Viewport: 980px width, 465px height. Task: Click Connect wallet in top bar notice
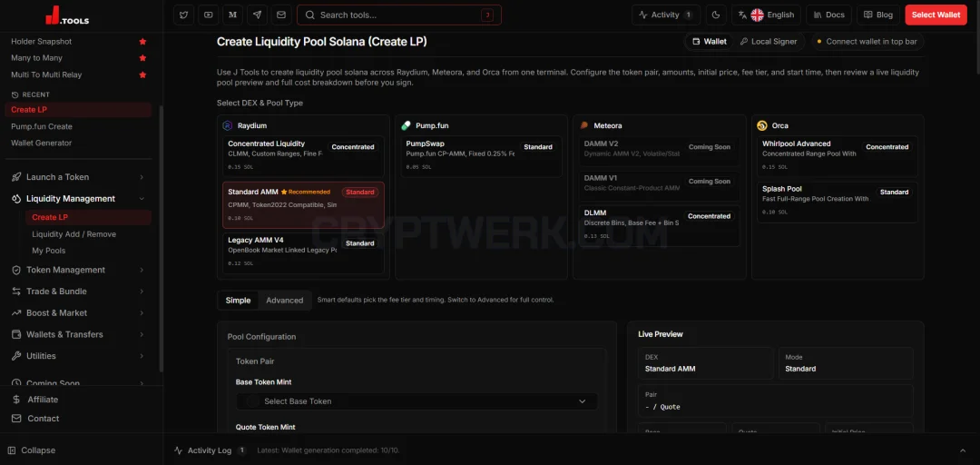[867, 41]
